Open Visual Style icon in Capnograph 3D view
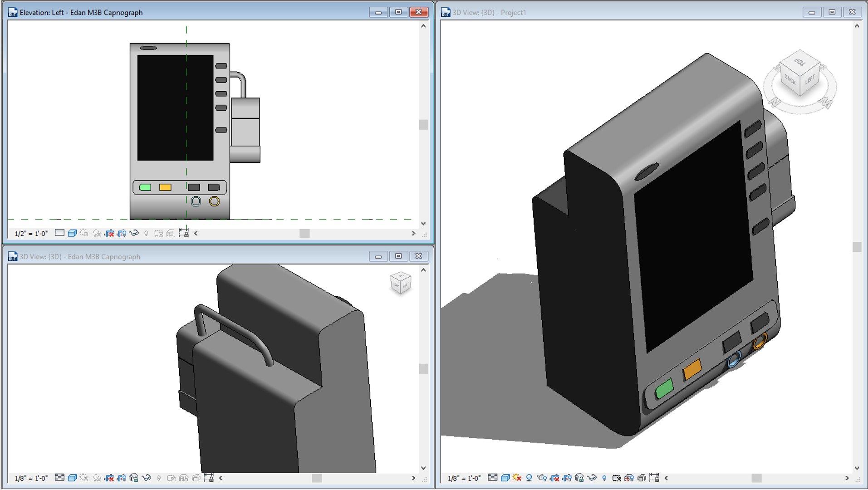Image resolution: width=868 pixels, height=490 pixels. 72,478
